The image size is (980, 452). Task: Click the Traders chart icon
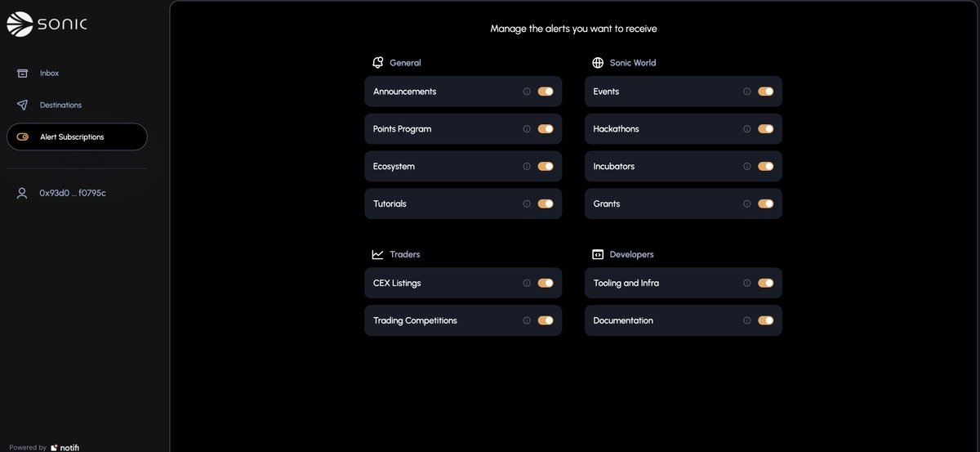tap(377, 255)
